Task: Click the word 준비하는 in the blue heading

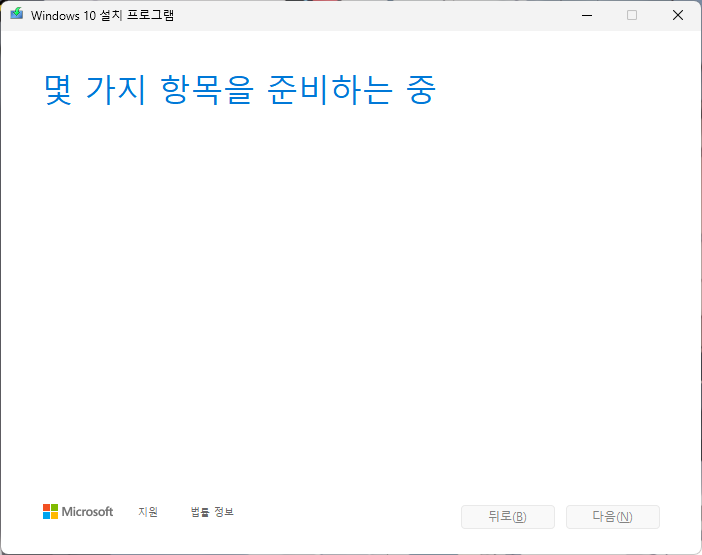Action: [330, 90]
